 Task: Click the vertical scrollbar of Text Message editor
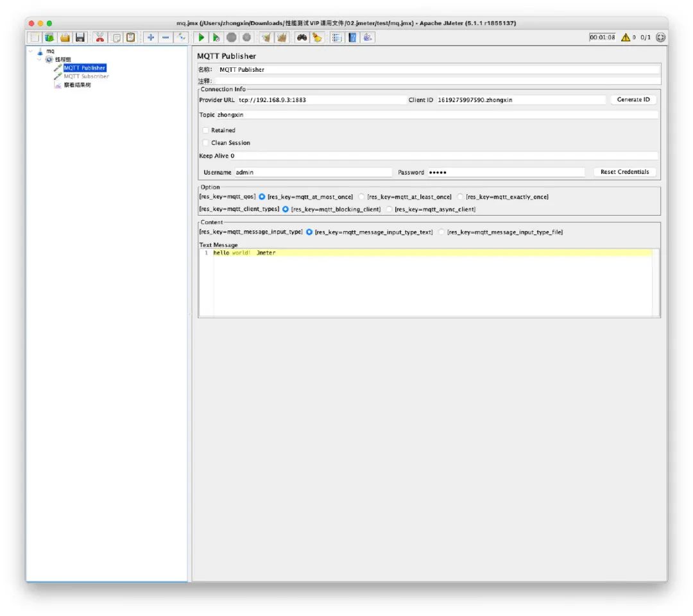pyautogui.click(x=655, y=283)
